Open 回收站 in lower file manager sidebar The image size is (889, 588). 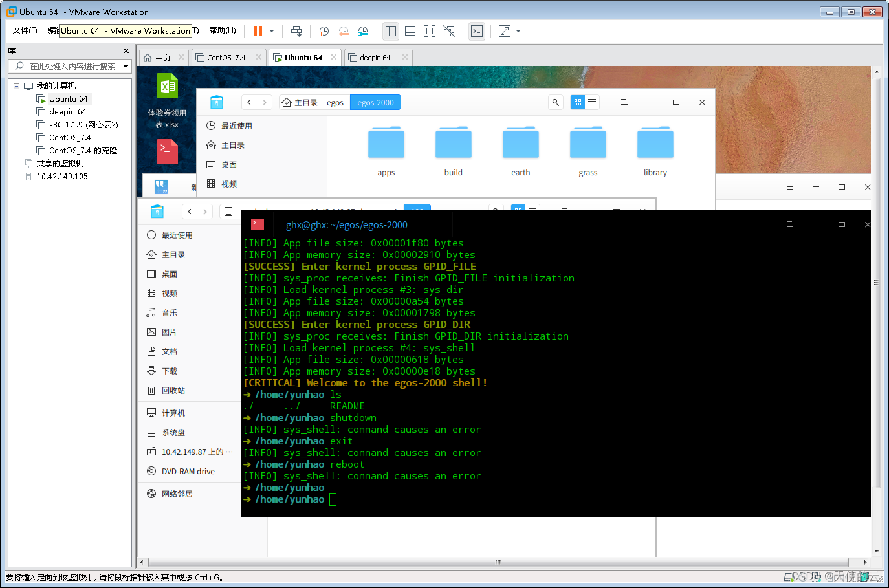pyautogui.click(x=189, y=390)
